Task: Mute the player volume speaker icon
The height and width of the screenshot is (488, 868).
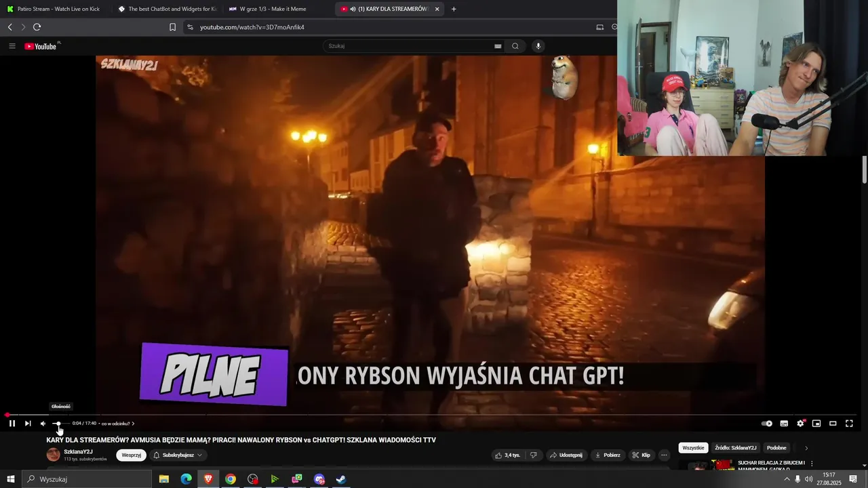Action: pos(43,424)
